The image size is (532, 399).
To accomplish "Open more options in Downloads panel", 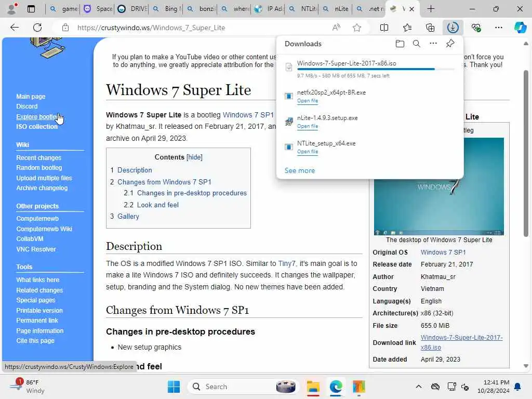I will coord(433,44).
